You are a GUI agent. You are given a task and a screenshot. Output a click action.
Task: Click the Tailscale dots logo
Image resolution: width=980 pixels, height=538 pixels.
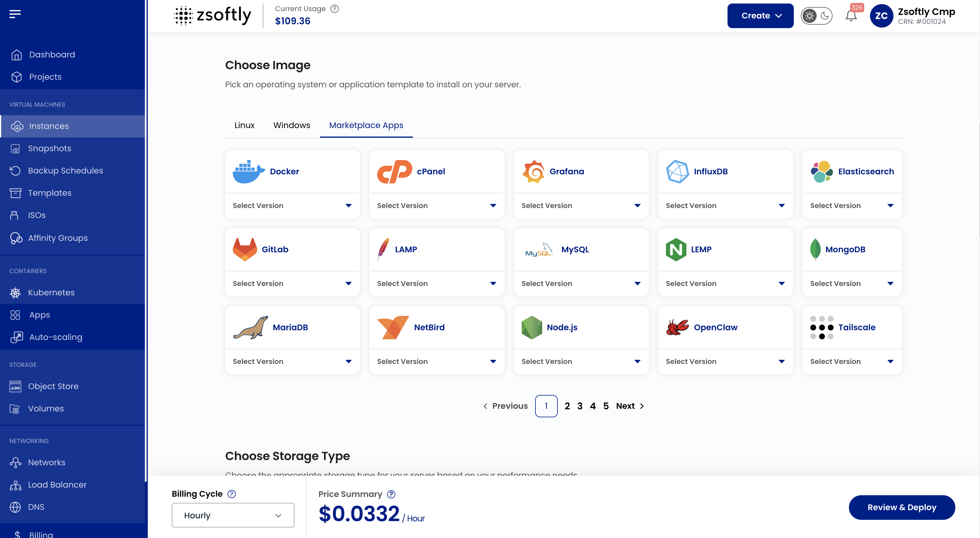click(x=821, y=327)
